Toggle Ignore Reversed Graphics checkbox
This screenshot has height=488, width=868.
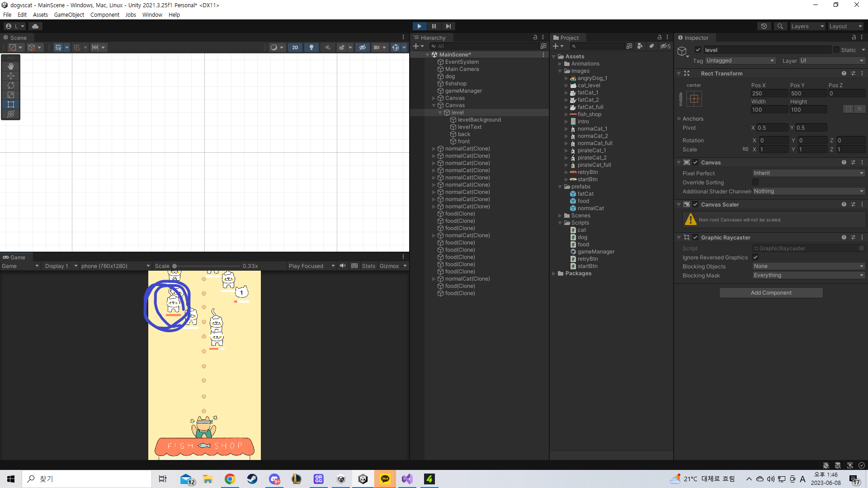coord(755,258)
